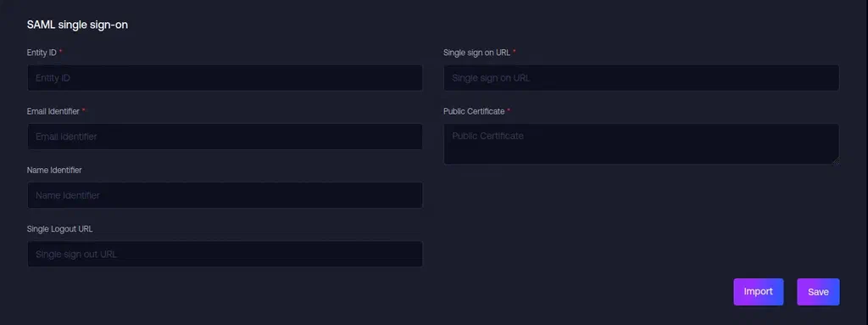Save the SAML configuration

[x=818, y=292]
